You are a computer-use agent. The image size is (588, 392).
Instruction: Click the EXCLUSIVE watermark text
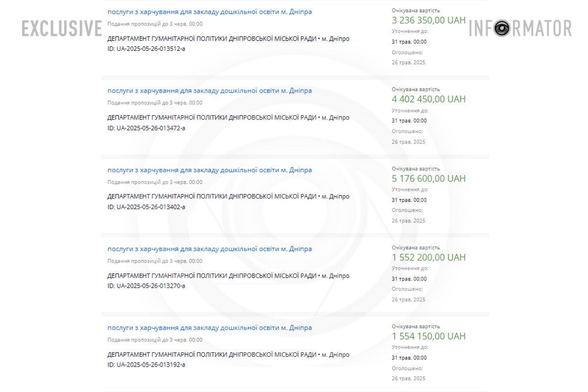[x=62, y=28]
